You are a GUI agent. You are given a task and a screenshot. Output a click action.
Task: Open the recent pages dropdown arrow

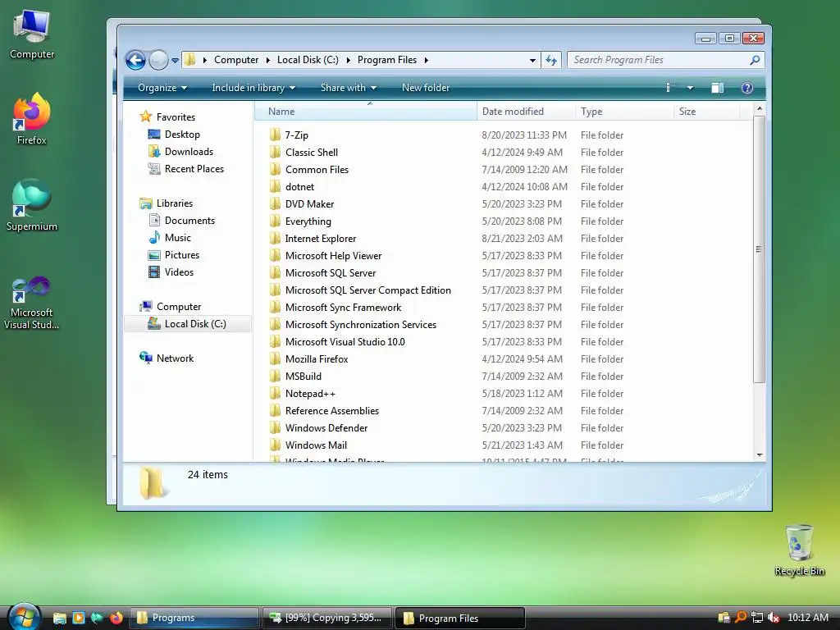click(x=175, y=61)
